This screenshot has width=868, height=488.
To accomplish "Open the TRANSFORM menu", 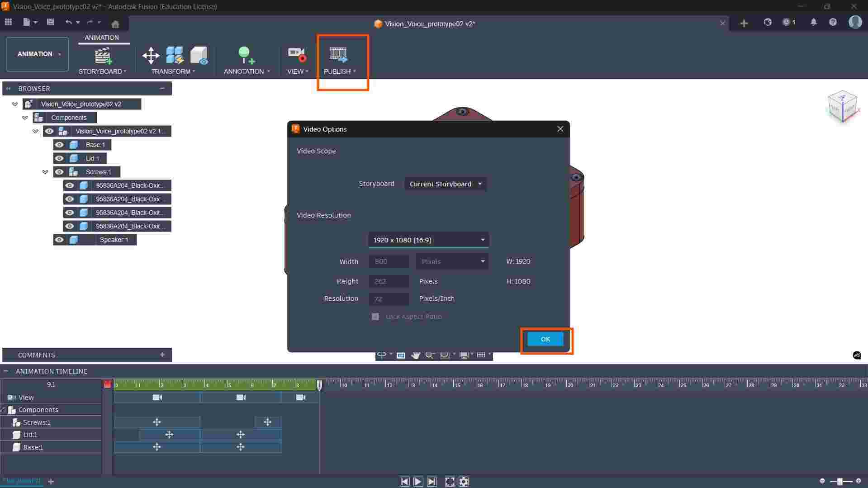I will (173, 71).
